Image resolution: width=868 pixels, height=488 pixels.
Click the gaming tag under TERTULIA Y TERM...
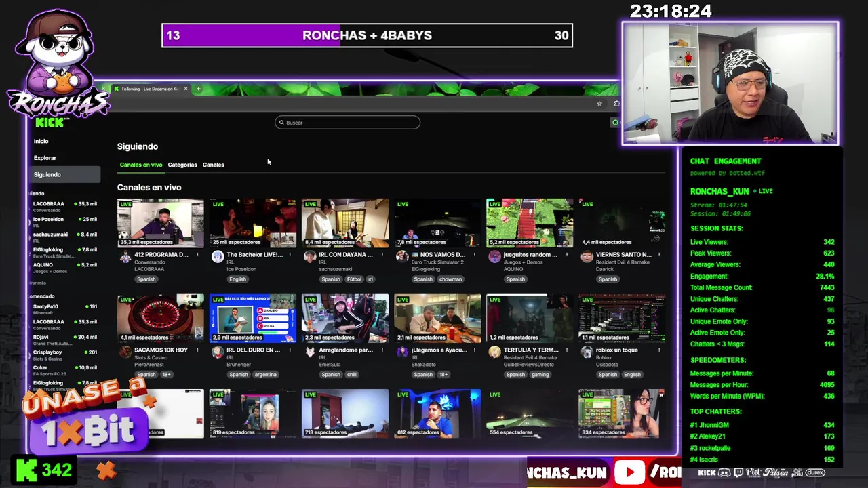click(540, 374)
